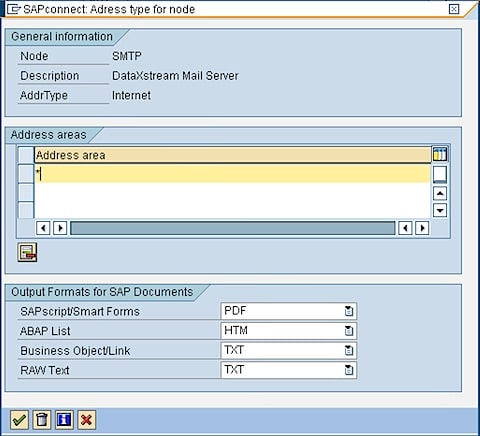The width and height of the screenshot is (480, 436).
Task: Click delete row icon below address table
Action: pos(27,252)
